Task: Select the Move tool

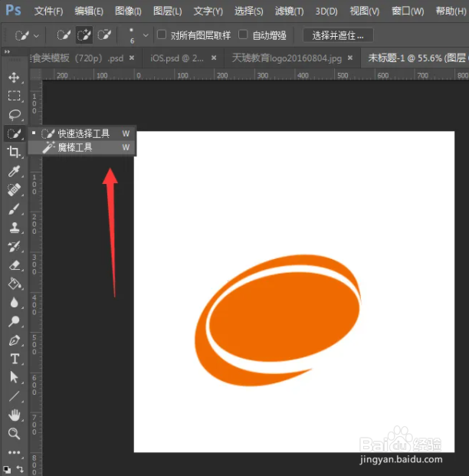Action: [14, 77]
